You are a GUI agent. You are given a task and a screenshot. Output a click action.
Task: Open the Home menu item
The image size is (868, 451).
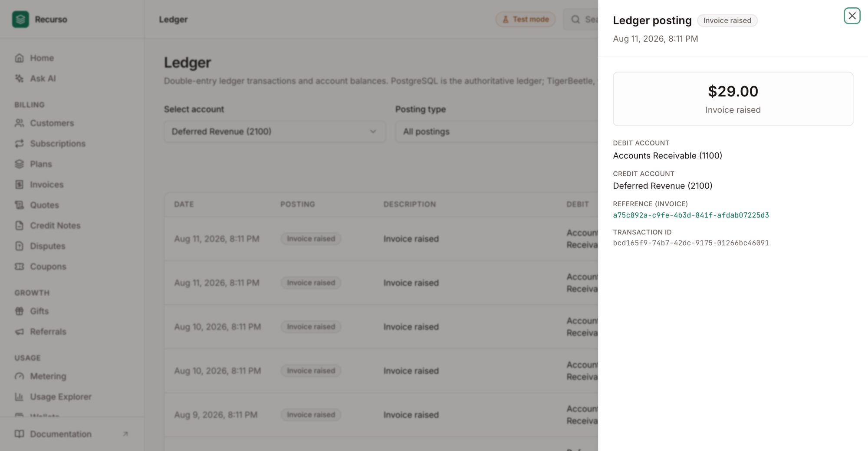point(72,58)
